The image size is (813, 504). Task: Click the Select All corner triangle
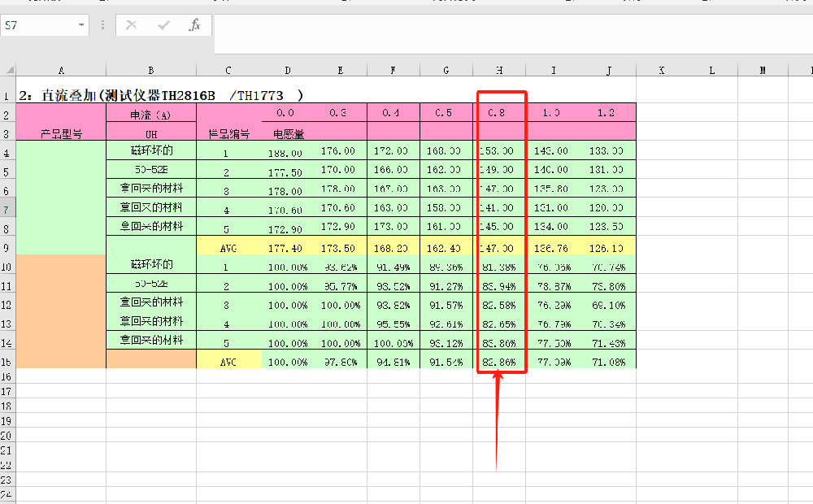tap(8, 71)
